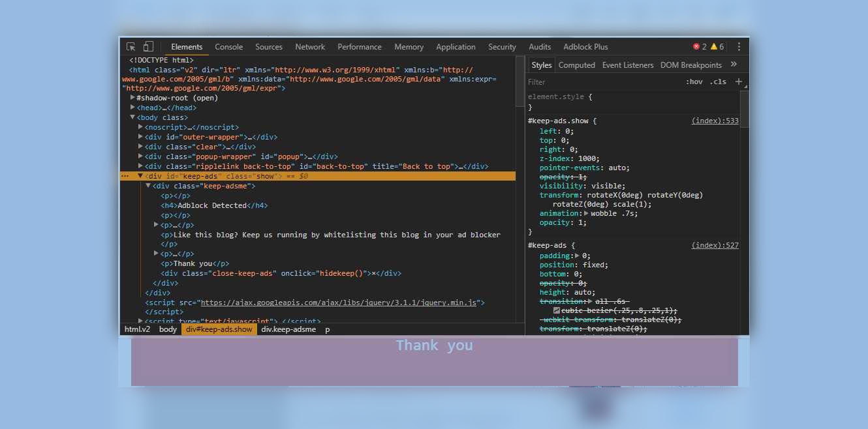Expand the outer-wrapper div node
This screenshot has height=429, width=868.
pos(141,137)
